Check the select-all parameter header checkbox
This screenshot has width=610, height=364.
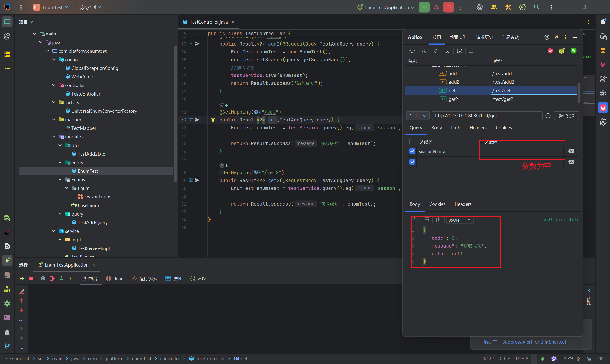(x=412, y=142)
